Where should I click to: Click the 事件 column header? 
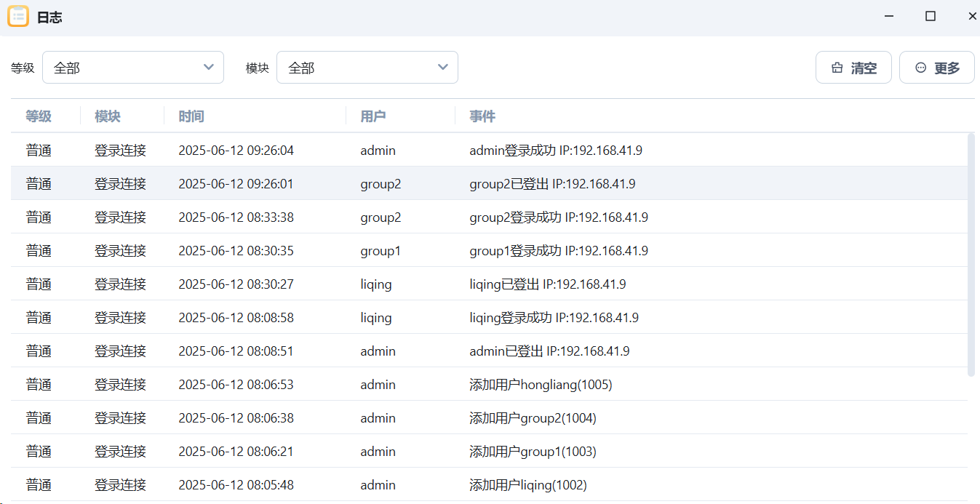click(482, 116)
